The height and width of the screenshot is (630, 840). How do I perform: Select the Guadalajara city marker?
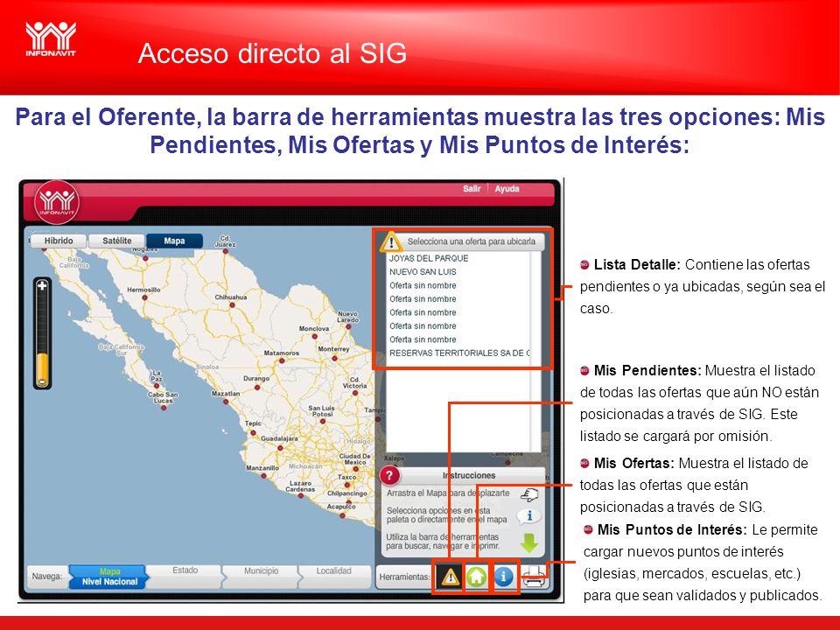pos(280,447)
